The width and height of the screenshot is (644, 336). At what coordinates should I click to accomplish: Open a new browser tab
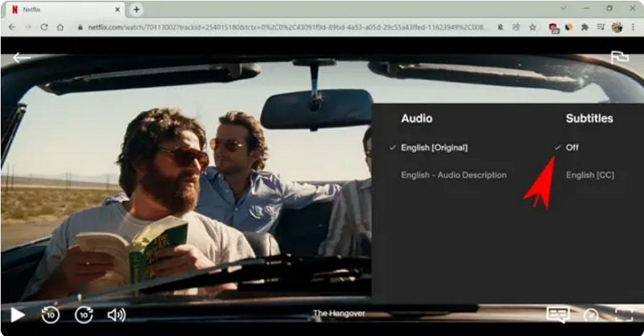136,10
